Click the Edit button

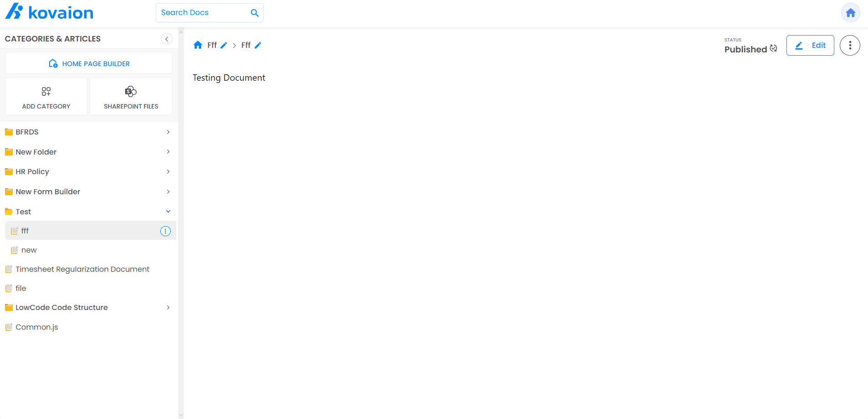pyautogui.click(x=810, y=46)
